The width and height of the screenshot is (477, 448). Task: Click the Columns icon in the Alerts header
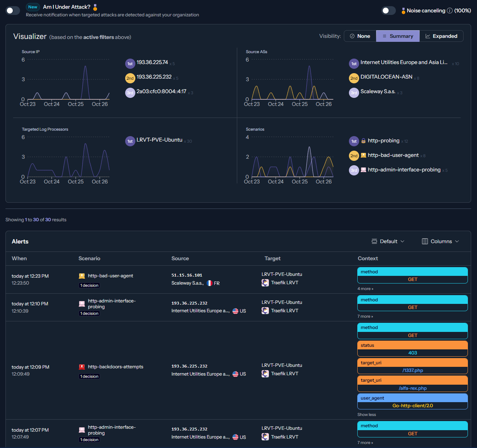tap(425, 241)
